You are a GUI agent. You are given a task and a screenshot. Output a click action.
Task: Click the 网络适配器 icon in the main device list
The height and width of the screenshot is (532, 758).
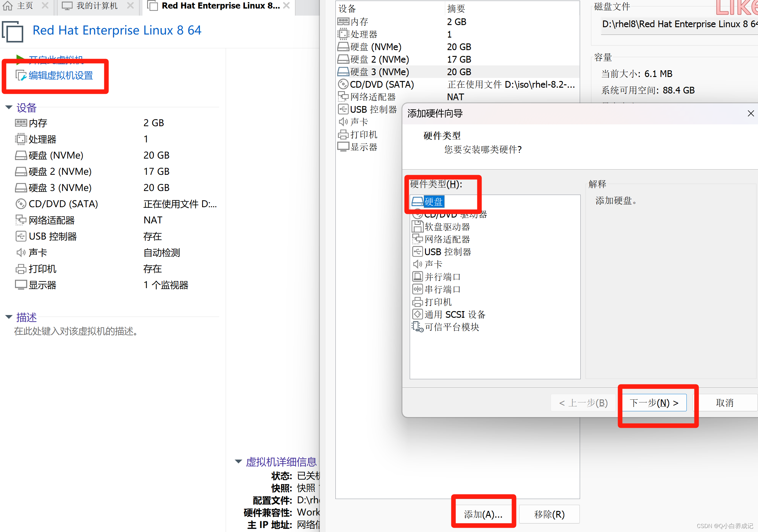[21, 220]
